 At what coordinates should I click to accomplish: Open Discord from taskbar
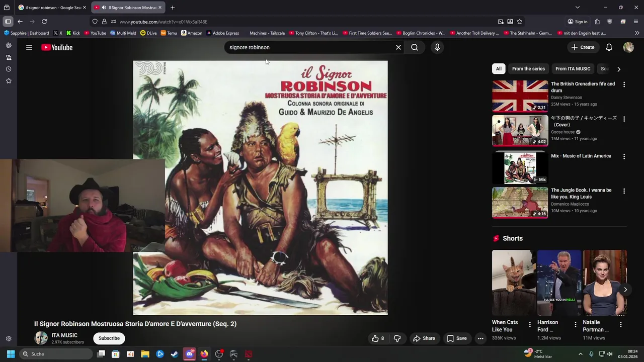(189, 354)
